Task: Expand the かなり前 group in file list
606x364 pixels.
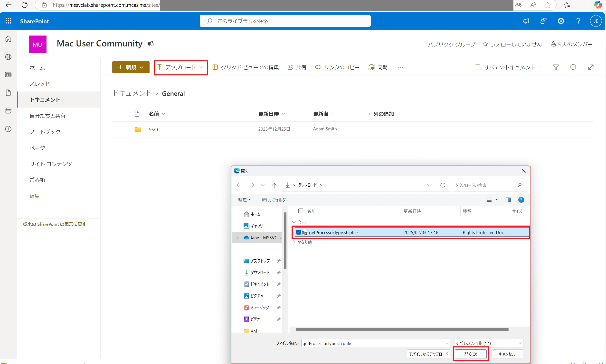Action: click(294, 242)
